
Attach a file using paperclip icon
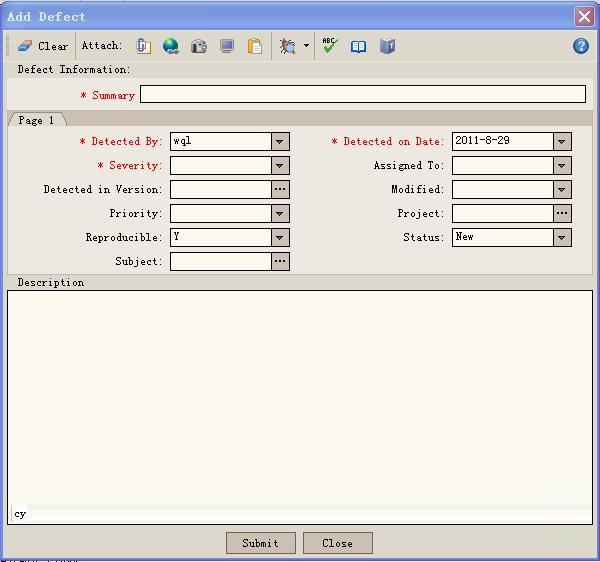[x=143, y=46]
